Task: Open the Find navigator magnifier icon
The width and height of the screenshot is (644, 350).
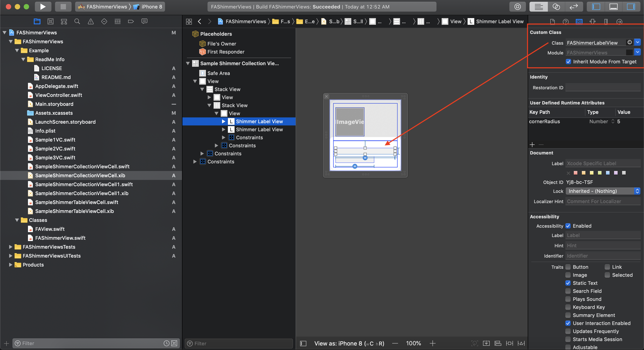Action: 77,21
